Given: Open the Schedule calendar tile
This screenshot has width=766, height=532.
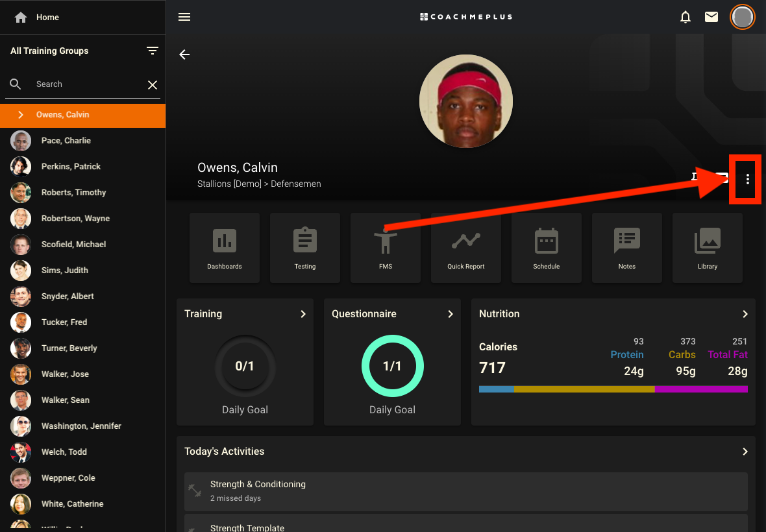Looking at the screenshot, I should 547,248.
